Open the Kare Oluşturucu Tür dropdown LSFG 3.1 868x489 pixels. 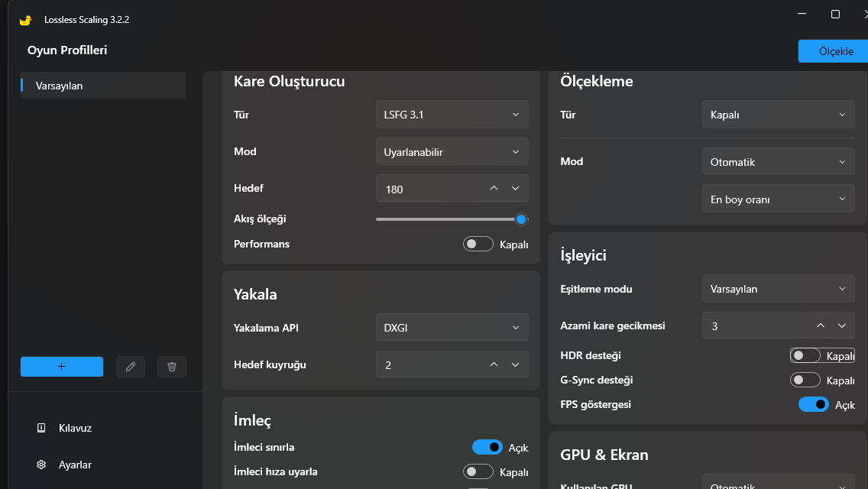[x=452, y=115]
